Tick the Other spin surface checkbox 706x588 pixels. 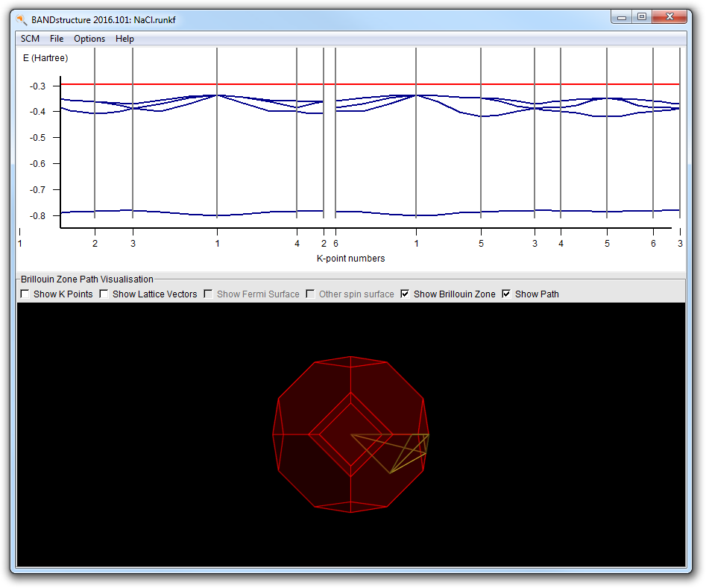pos(310,294)
